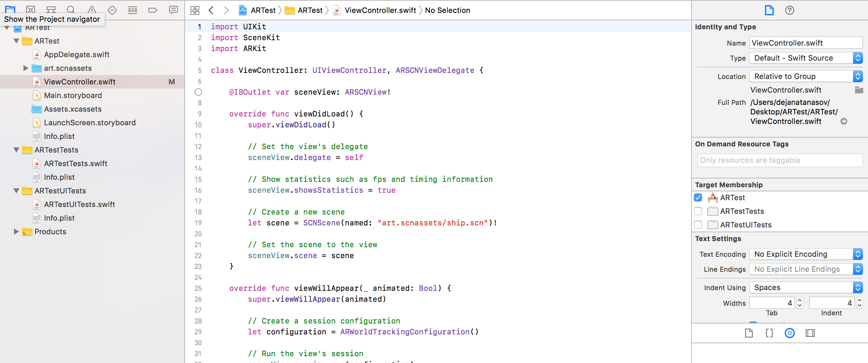The height and width of the screenshot is (363, 868).
Task: Click the file Name text field
Action: point(806,43)
